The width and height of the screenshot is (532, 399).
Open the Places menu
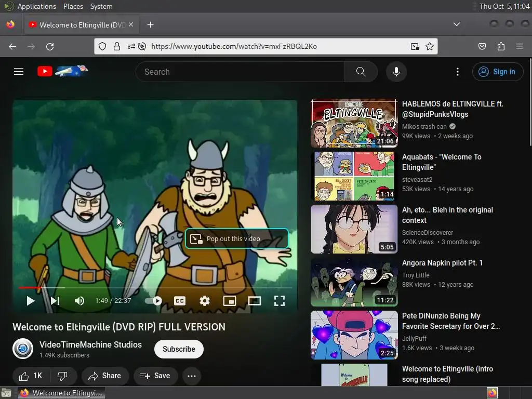tap(73, 6)
